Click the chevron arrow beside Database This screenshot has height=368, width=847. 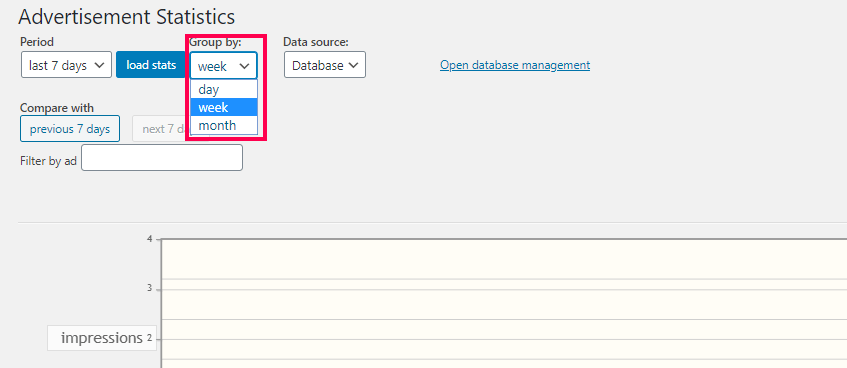pyautogui.click(x=354, y=65)
